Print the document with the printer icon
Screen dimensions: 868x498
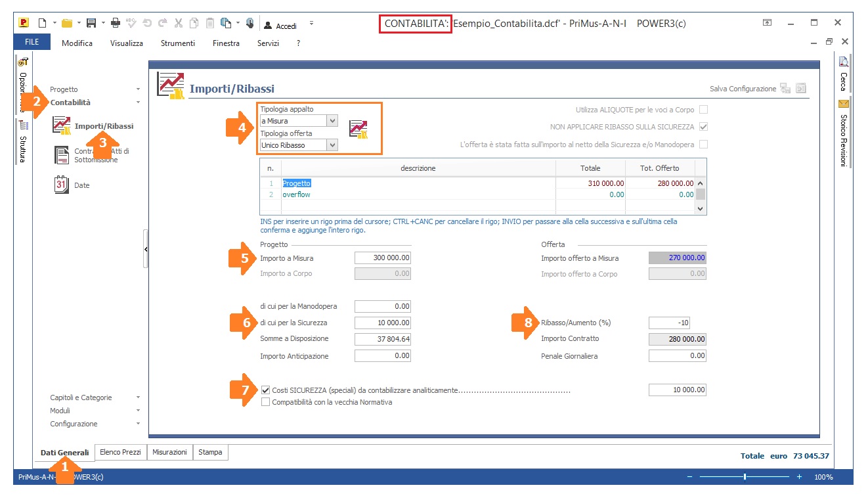[116, 23]
